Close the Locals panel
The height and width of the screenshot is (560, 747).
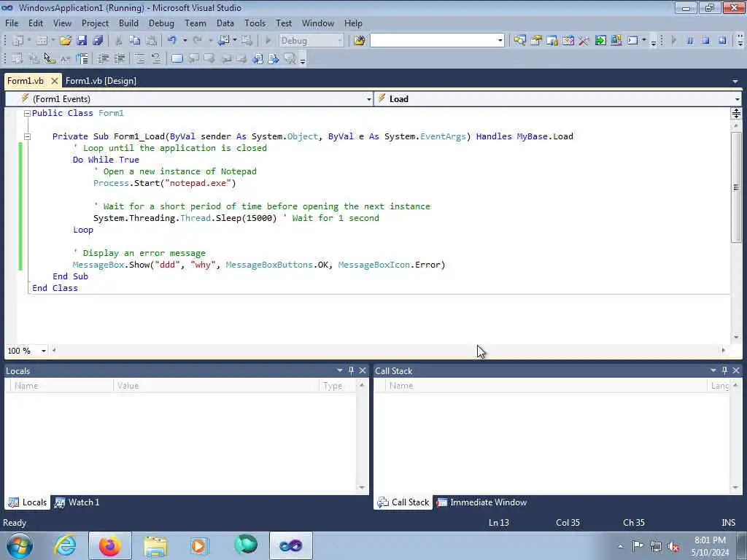point(363,370)
